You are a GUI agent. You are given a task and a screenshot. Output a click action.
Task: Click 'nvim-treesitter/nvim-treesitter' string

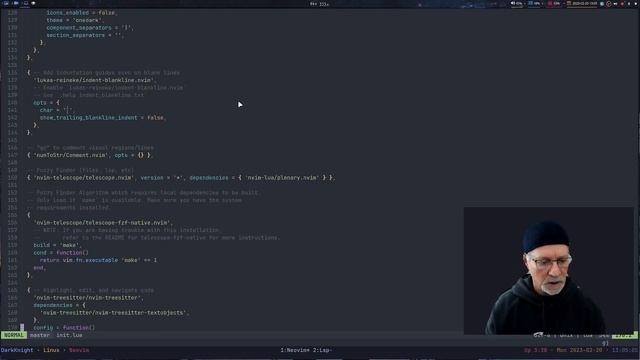tap(88, 298)
